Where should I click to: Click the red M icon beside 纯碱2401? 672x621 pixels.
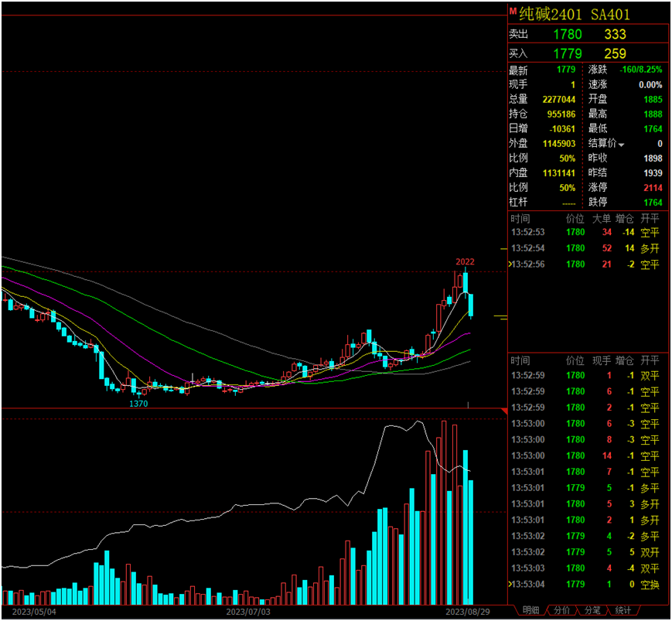tap(513, 11)
